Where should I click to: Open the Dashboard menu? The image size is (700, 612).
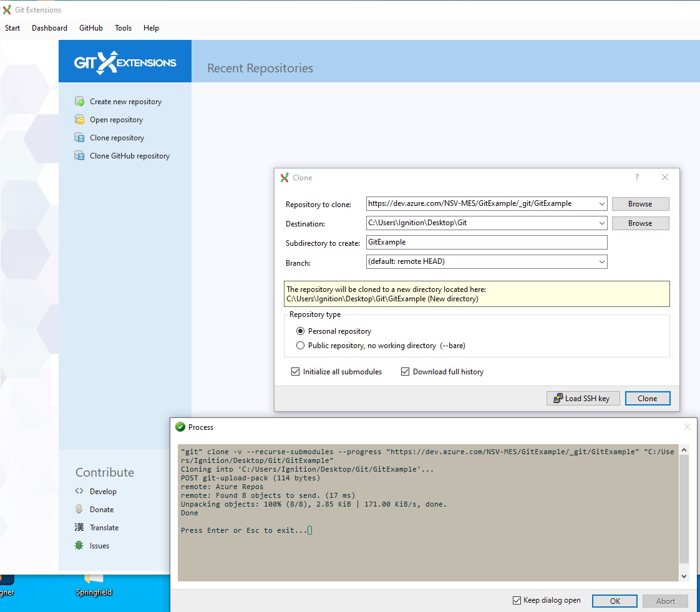49,27
